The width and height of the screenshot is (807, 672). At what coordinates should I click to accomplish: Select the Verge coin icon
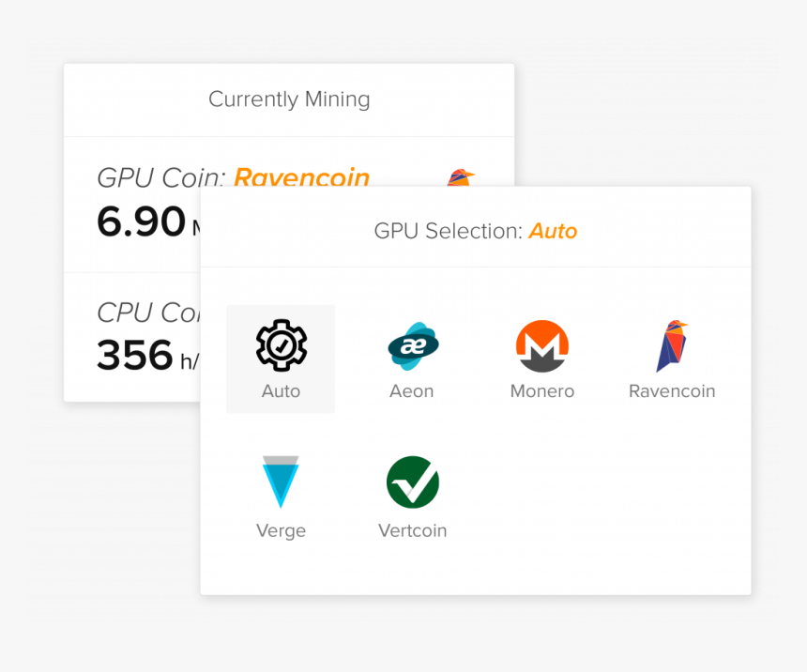[x=281, y=481]
